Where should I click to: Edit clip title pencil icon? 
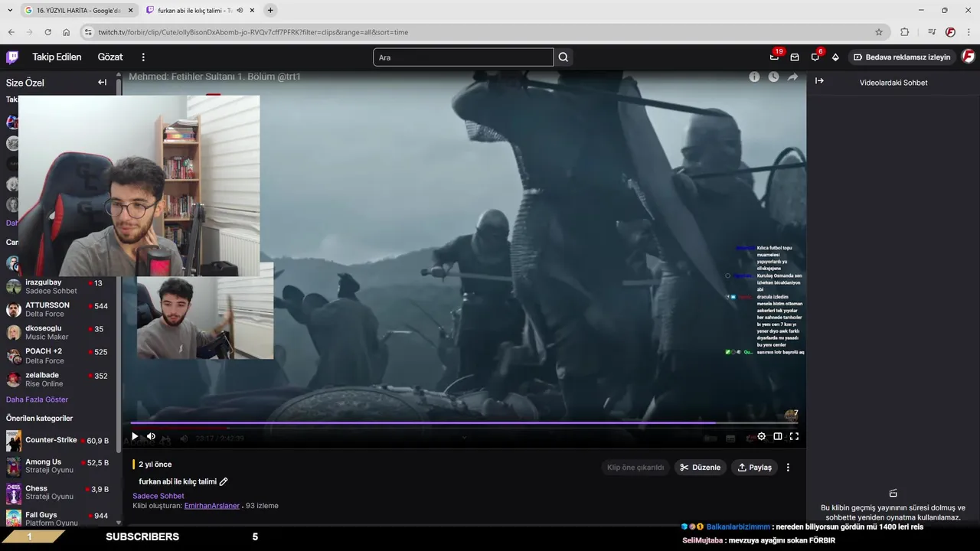pos(224,482)
